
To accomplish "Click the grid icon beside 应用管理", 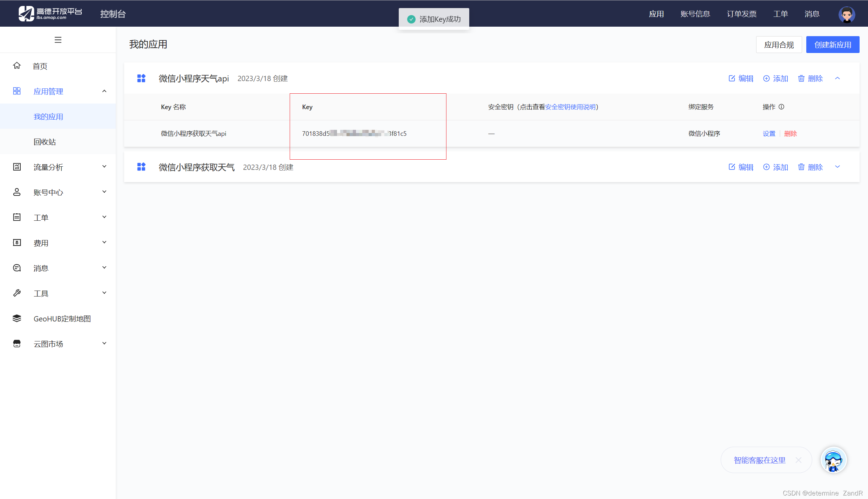I will point(17,91).
